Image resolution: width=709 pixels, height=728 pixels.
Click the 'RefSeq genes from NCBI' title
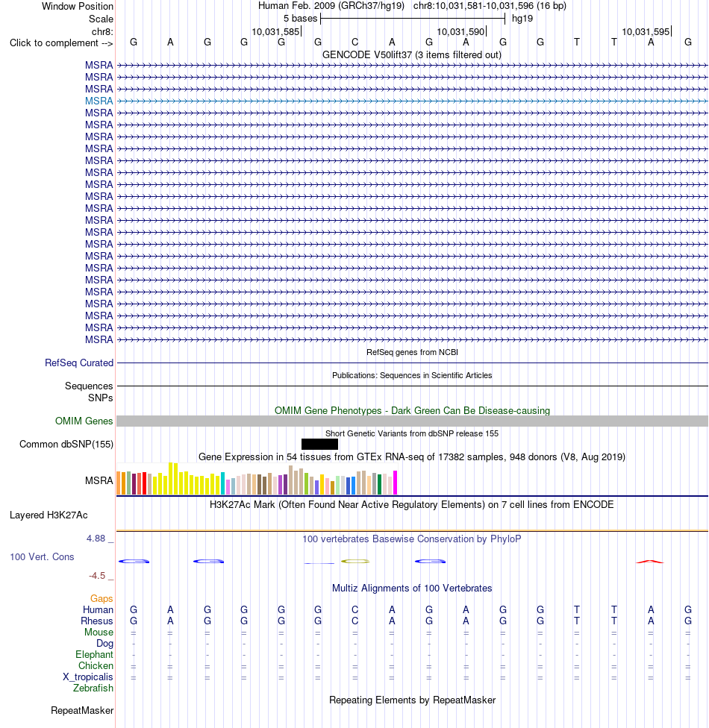[412, 352]
